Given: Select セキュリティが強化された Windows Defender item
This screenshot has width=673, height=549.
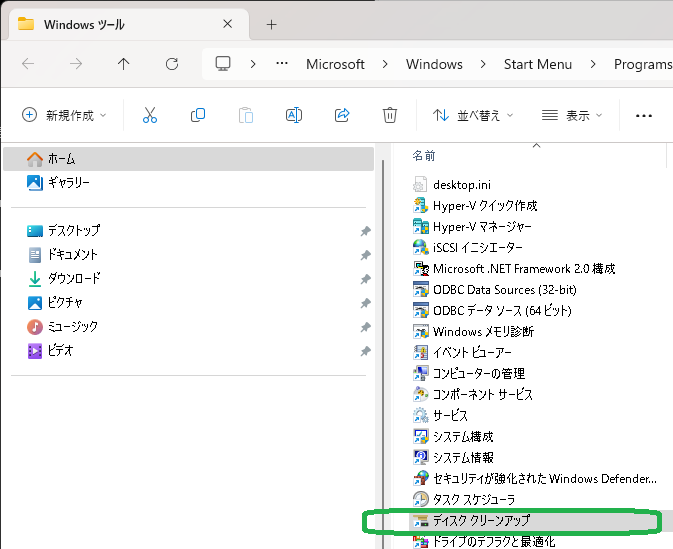Looking at the screenshot, I should (x=535, y=479).
